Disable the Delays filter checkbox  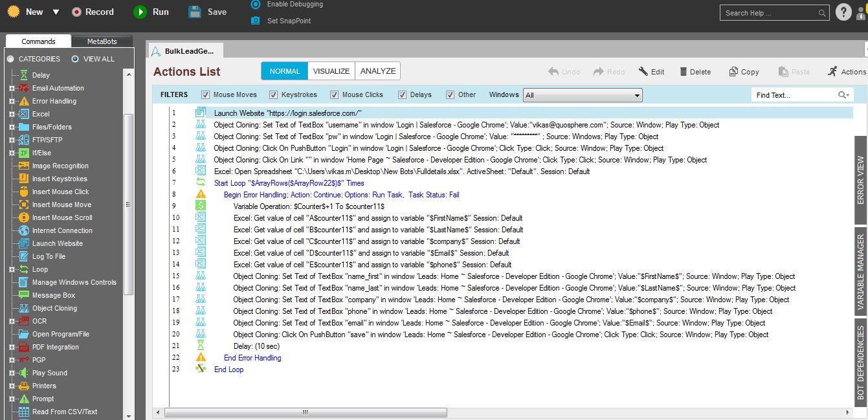(x=403, y=94)
